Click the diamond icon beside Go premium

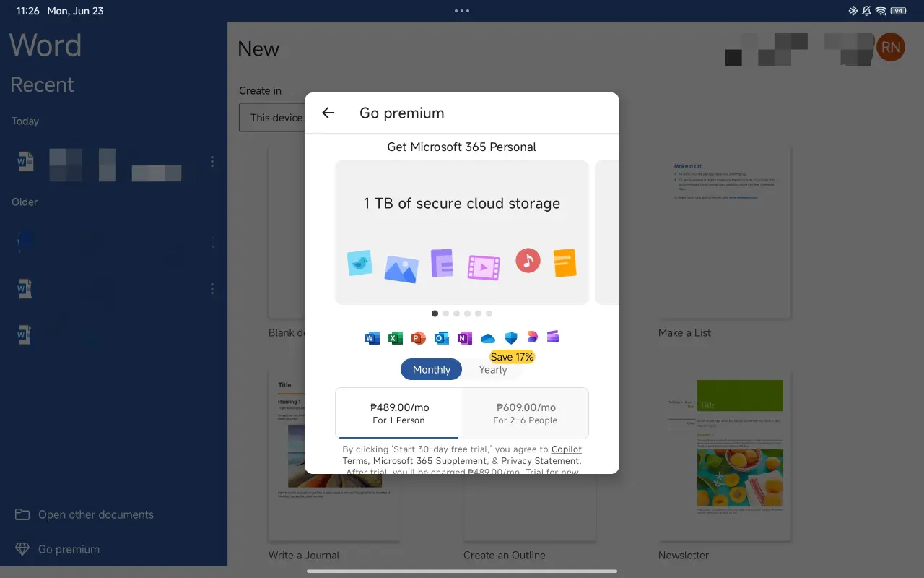coord(22,549)
